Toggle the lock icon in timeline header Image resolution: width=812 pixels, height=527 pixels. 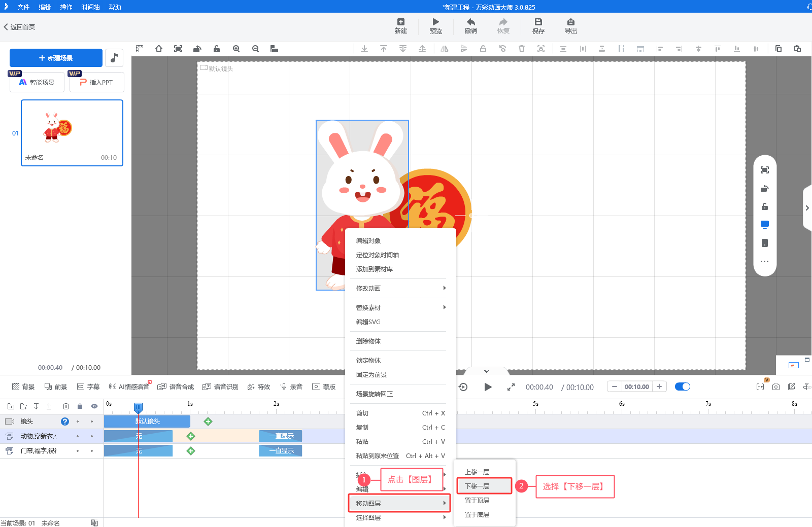click(80, 406)
